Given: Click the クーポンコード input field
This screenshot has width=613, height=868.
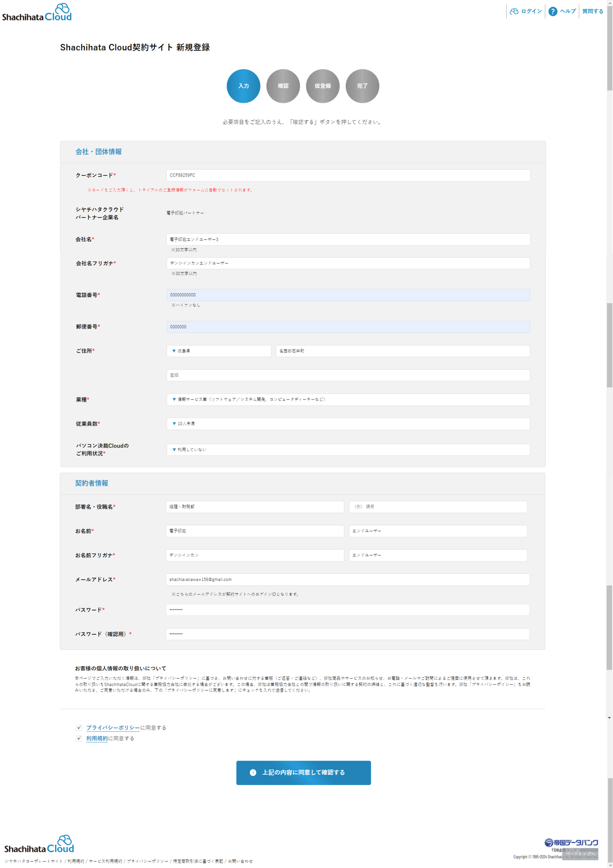Looking at the screenshot, I should (348, 175).
